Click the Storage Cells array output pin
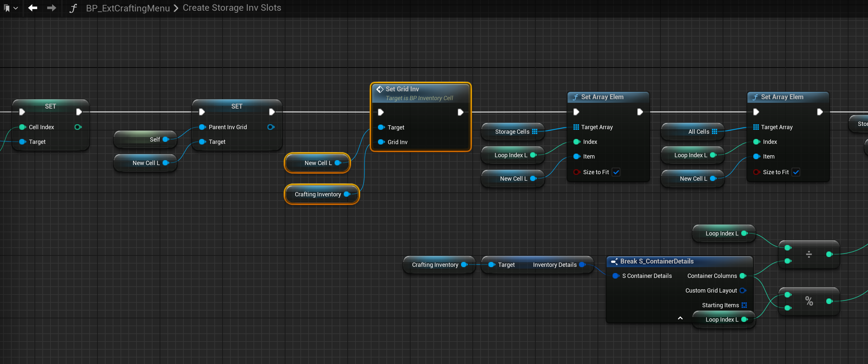868x364 pixels. [x=534, y=131]
